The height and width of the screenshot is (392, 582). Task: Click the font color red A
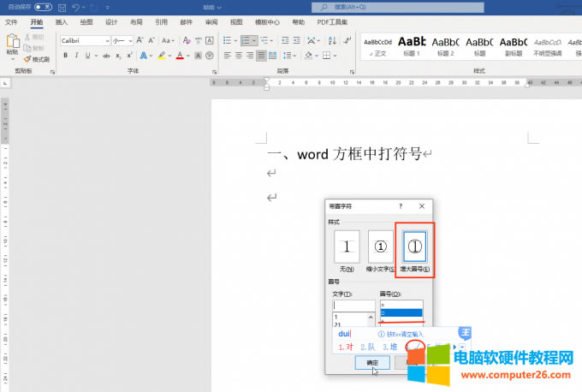click(x=180, y=56)
